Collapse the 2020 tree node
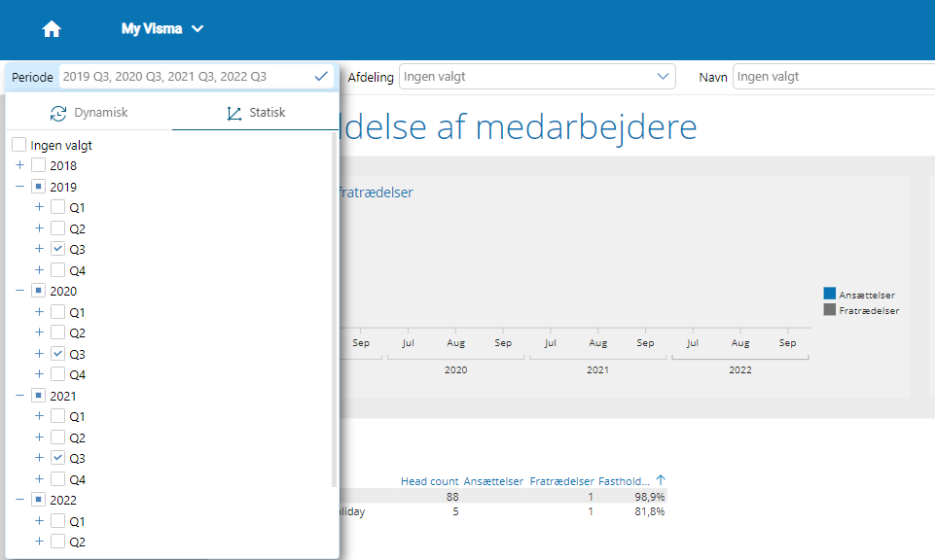Viewport: 935px width, 560px height. [x=19, y=291]
